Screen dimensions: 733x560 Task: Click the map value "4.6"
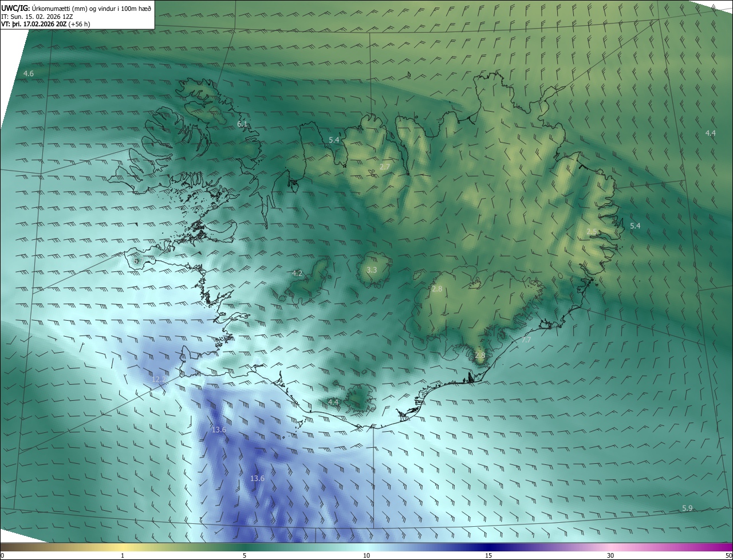pyautogui.click(x=29, y=74)
